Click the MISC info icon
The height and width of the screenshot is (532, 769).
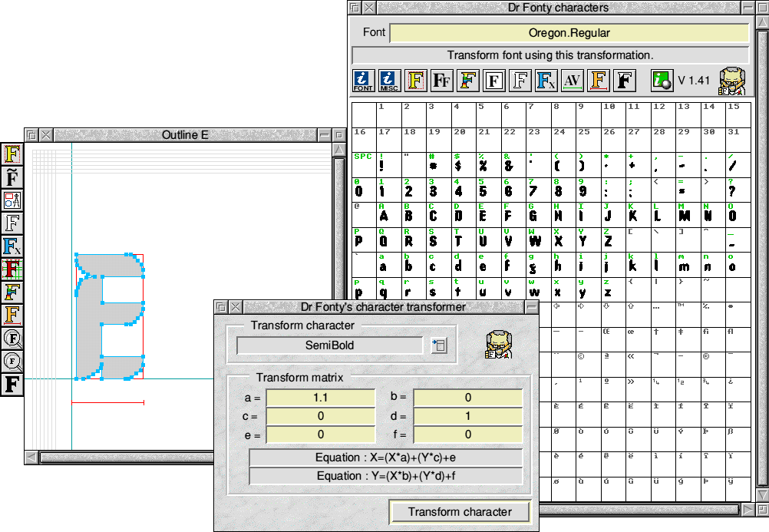click(x=390, y=80)
